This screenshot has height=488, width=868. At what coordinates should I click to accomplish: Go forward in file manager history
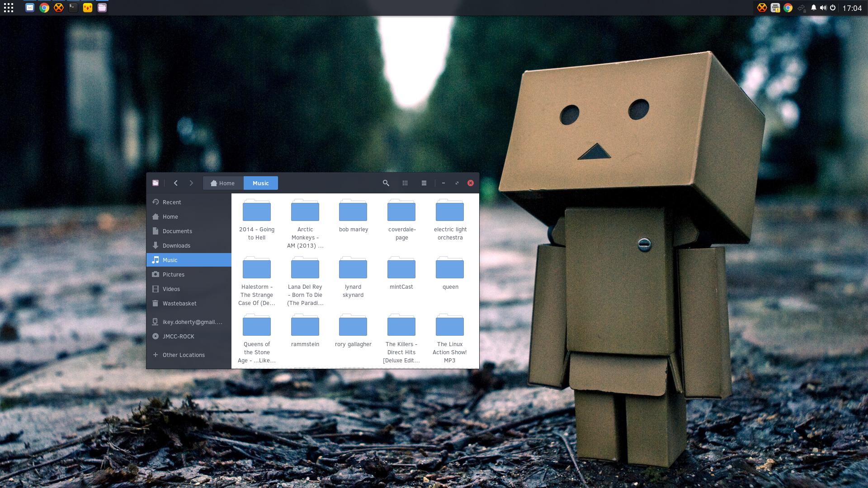(x=191, y=183)
